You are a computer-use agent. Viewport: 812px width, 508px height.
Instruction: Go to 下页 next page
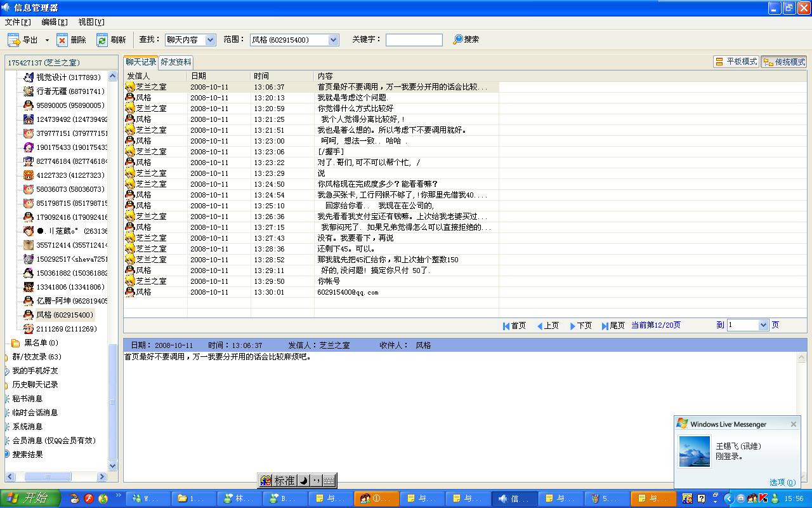(x=581, y=325)
